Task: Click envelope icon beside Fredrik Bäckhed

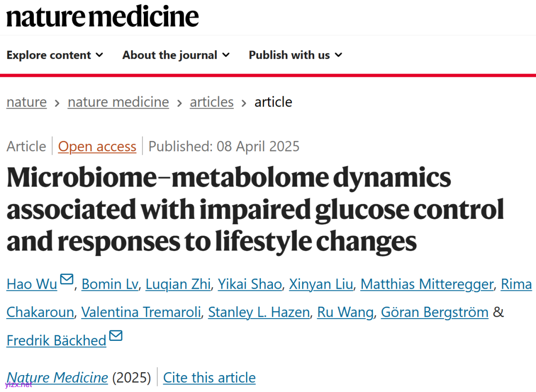Action: [x=116, y=336]
